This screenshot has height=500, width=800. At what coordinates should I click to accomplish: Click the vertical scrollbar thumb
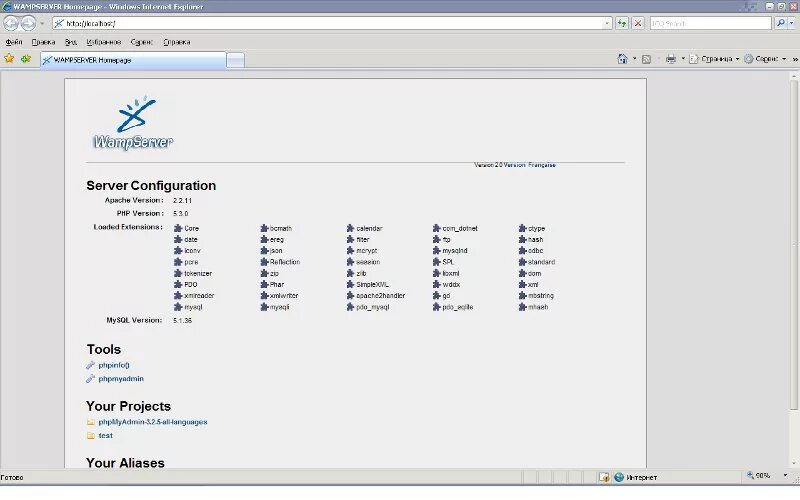793,245
